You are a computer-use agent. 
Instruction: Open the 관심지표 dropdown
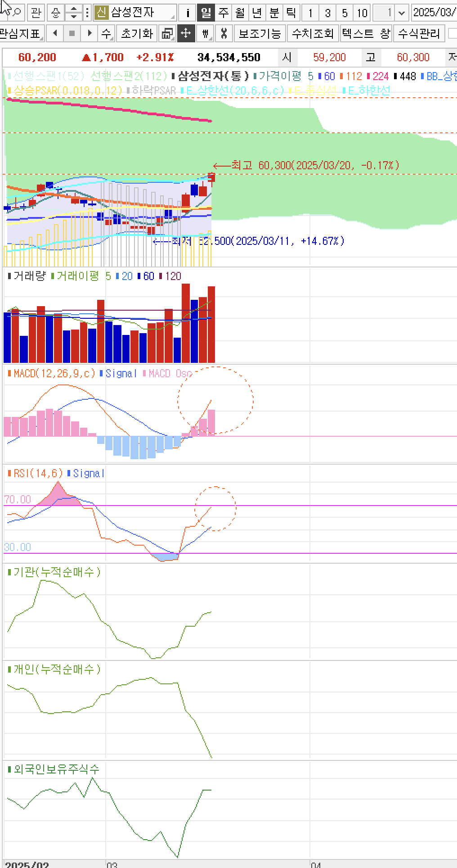21,33
